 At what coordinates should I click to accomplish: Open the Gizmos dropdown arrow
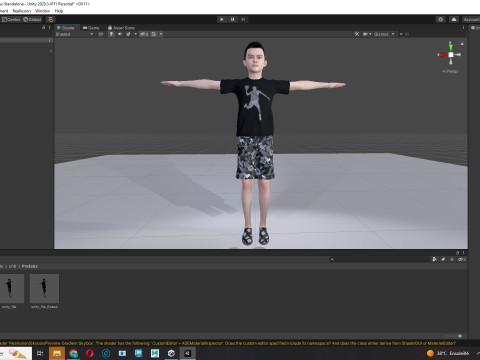tap(393, 34)
